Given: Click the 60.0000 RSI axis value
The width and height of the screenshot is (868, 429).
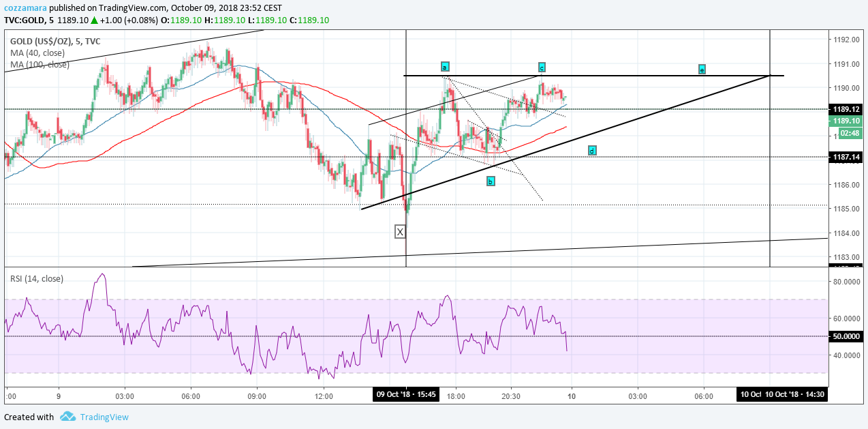Looking at the screenshot, I should tap(846, 319).
